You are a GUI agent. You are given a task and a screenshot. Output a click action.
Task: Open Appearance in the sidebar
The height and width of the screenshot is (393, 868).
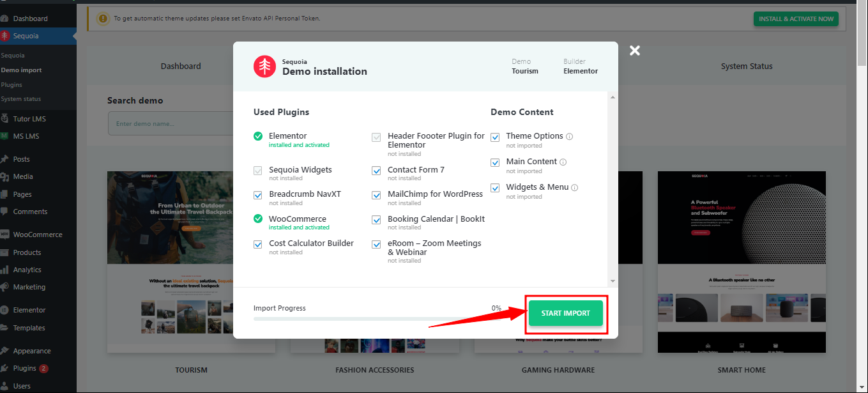[32, 351]
